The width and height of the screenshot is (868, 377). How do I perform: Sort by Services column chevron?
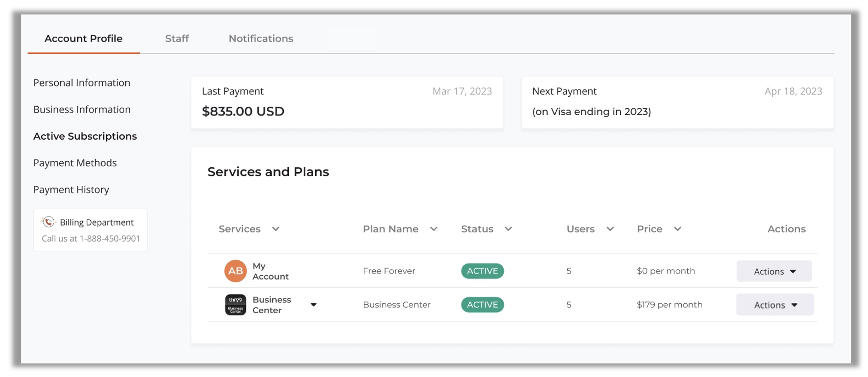coord(275,229)
